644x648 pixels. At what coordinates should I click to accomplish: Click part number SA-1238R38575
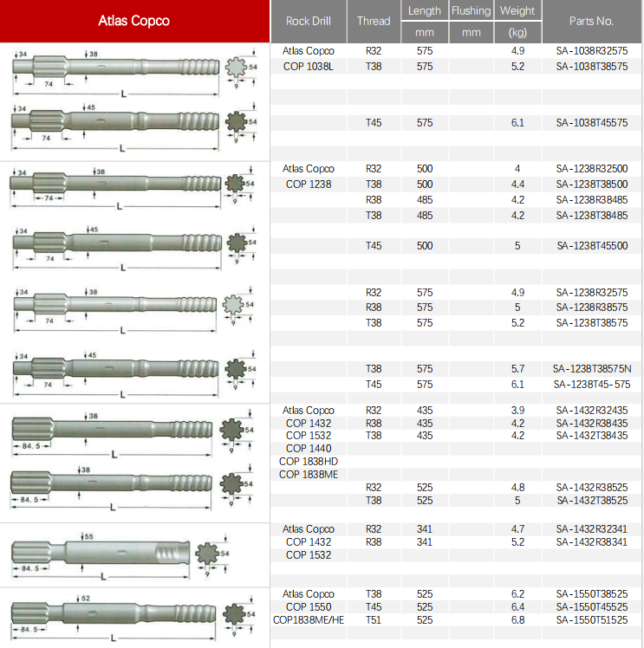591,308
